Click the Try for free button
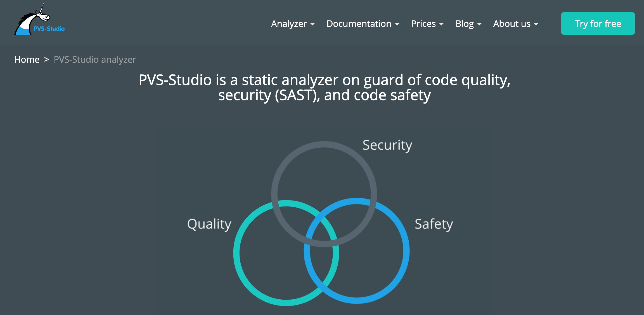The width and height of the screenshot is (644, 315). pos(597,24)
